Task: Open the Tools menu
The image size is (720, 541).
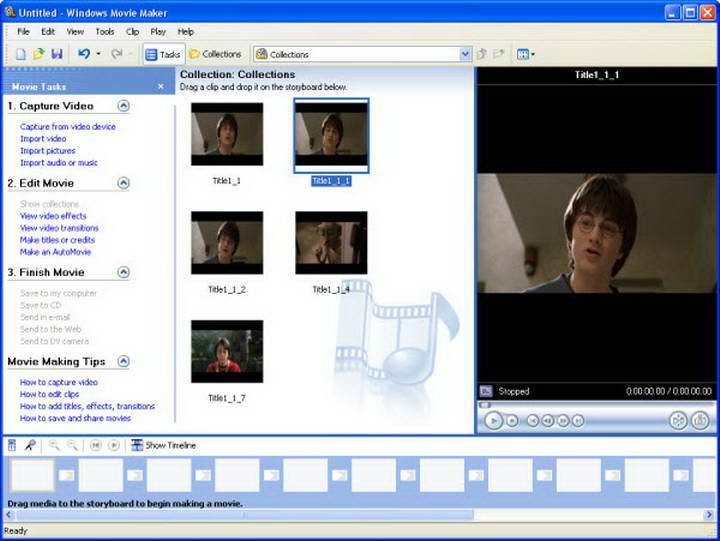Action: coord(105,32)
